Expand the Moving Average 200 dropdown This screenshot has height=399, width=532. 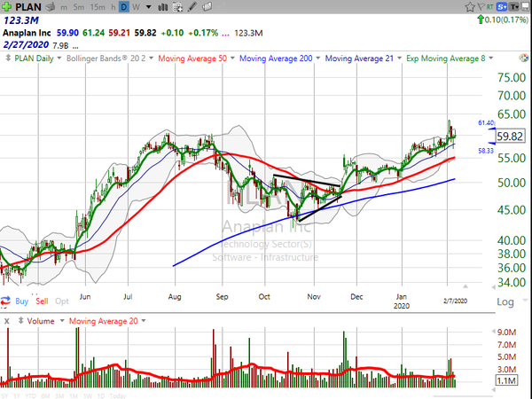tap(318, 58)
